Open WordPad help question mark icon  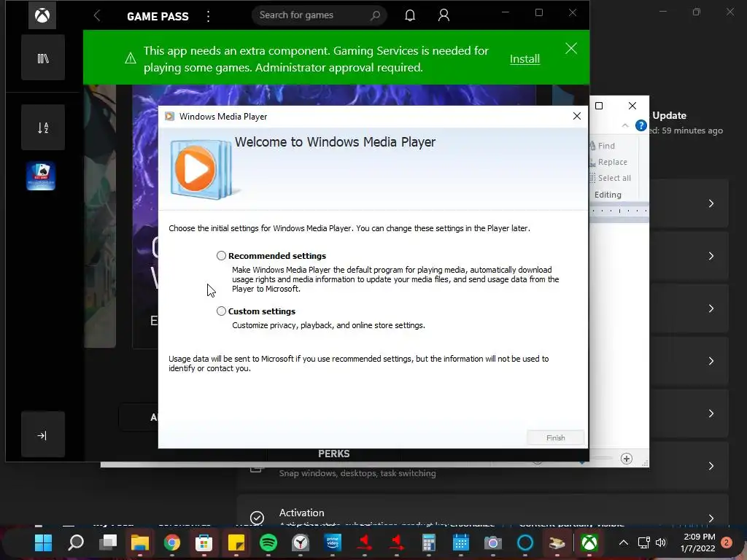coord(641,125)
